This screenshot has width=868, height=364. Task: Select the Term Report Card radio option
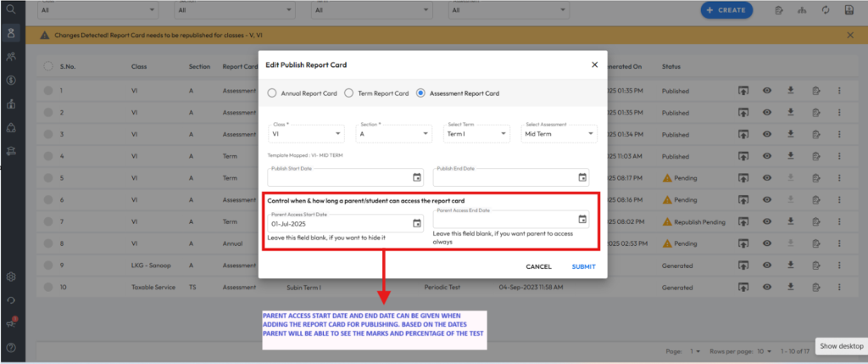coord(348,93)
